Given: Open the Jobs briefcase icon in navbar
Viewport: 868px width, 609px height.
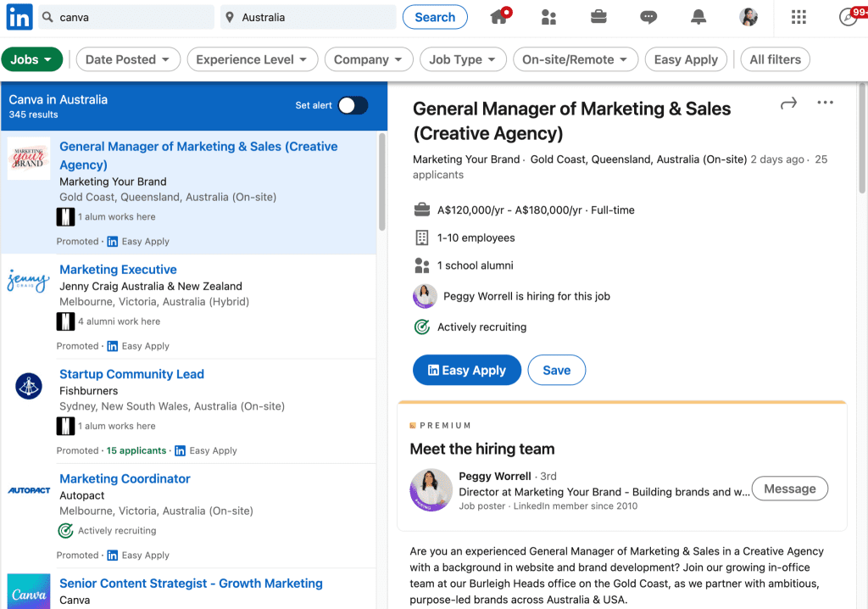Looking at the screenshot, I should coord(598,17).
